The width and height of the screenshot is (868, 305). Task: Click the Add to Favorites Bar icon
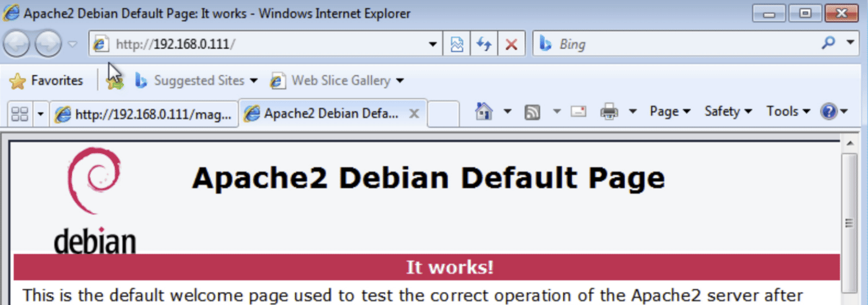115,81
